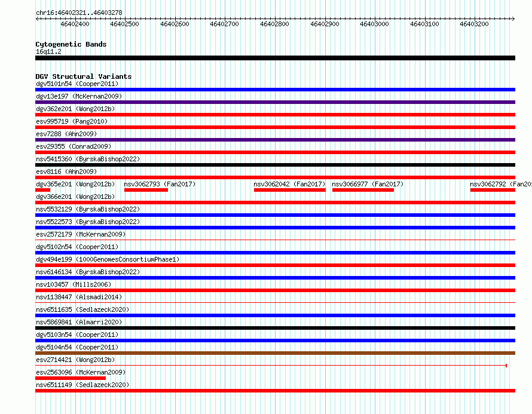Select the black bar under nsv5415360
532x414 pixels.
275,165
